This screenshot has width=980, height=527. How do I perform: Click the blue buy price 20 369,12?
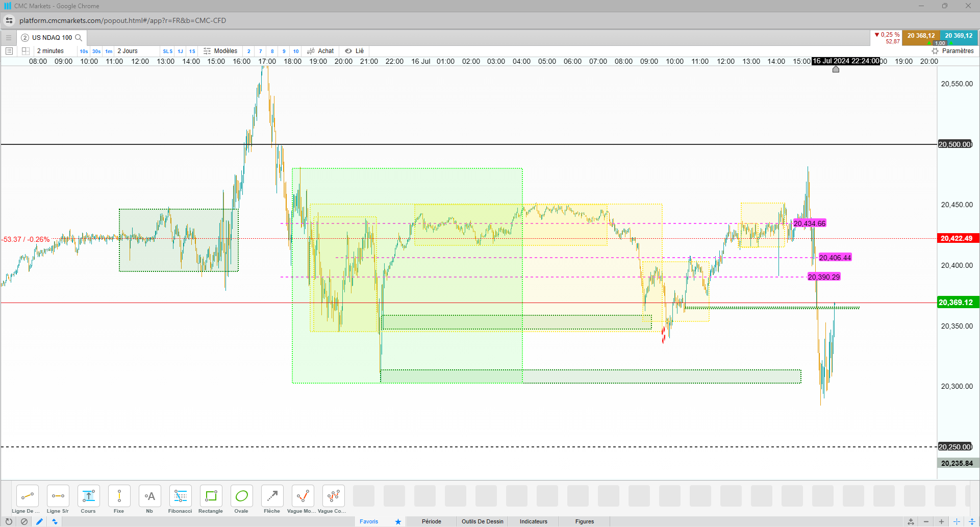959,36
